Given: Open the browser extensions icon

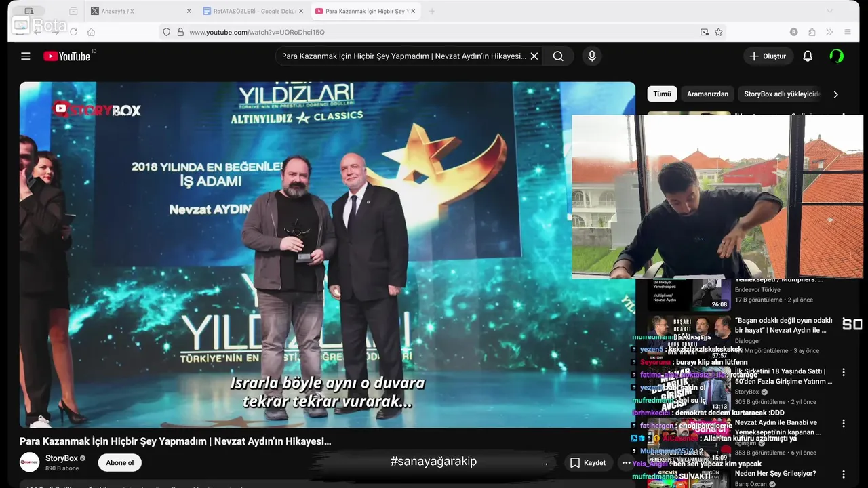Looking at the screenshot, I should click(812, 32).
